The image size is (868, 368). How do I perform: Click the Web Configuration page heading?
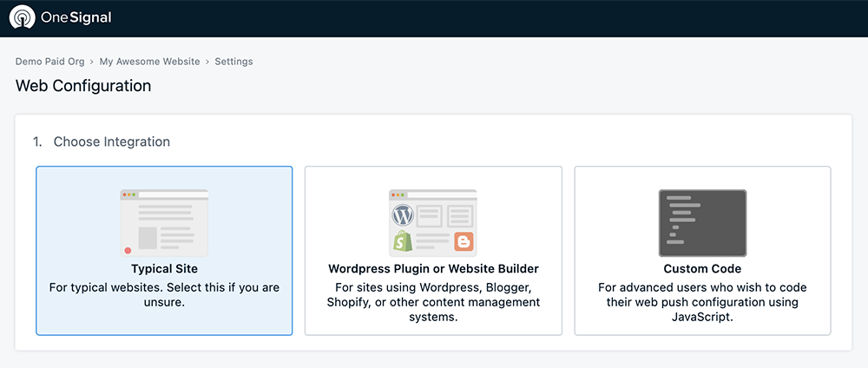[83, 86]
